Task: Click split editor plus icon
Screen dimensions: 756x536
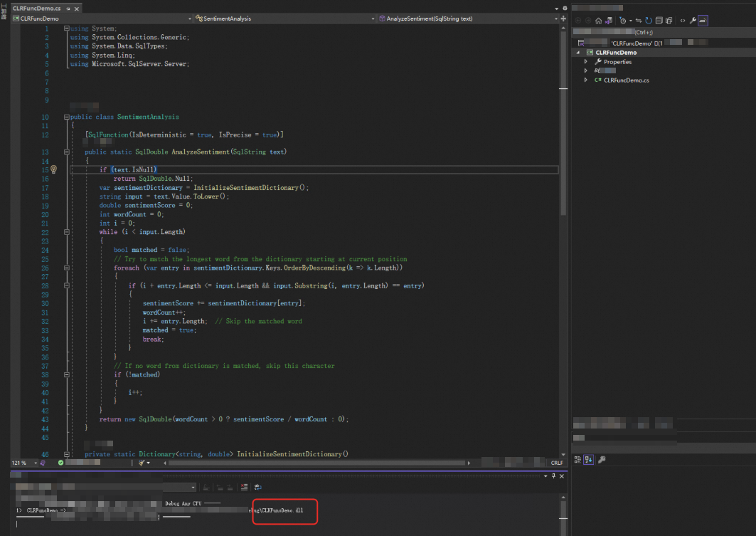Action: (x=563, y=19)
